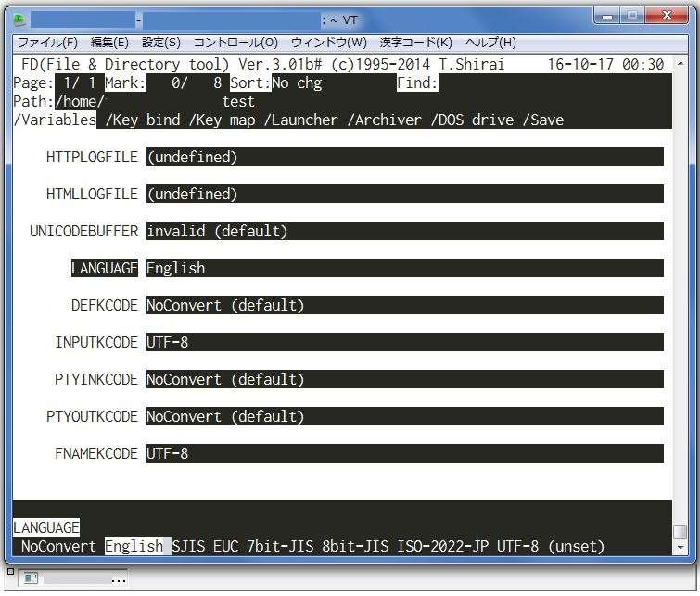
Task: Click the HTMLLOGFILE value field
Action: point(405,195)
